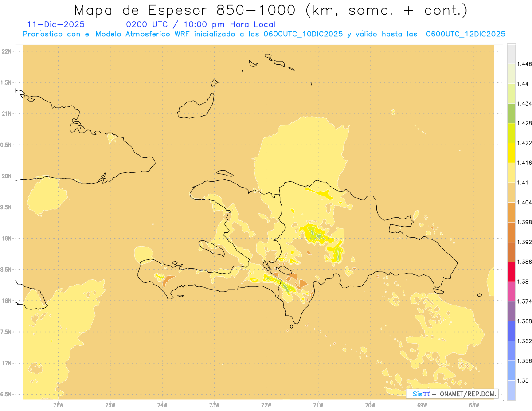This screenshot has width=532, height=411.
Task: Click the legend value '1.356'
Action: [x=524, y=360]
